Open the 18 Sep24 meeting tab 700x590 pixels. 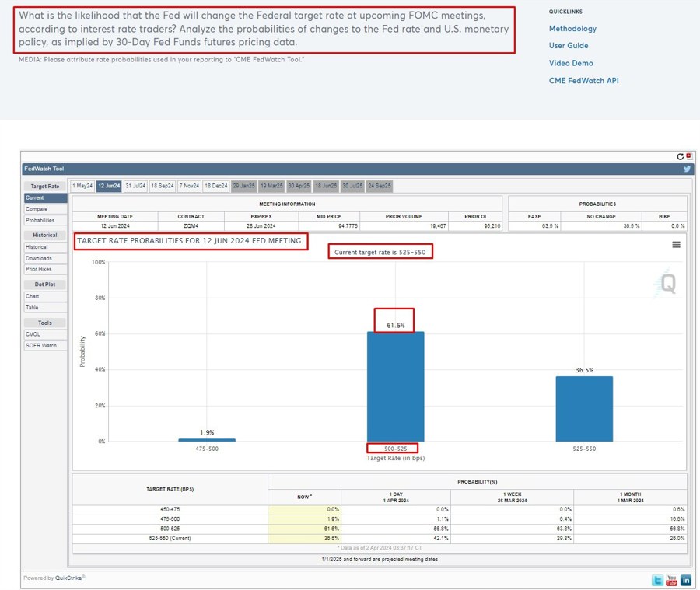(x=163, y=186)
